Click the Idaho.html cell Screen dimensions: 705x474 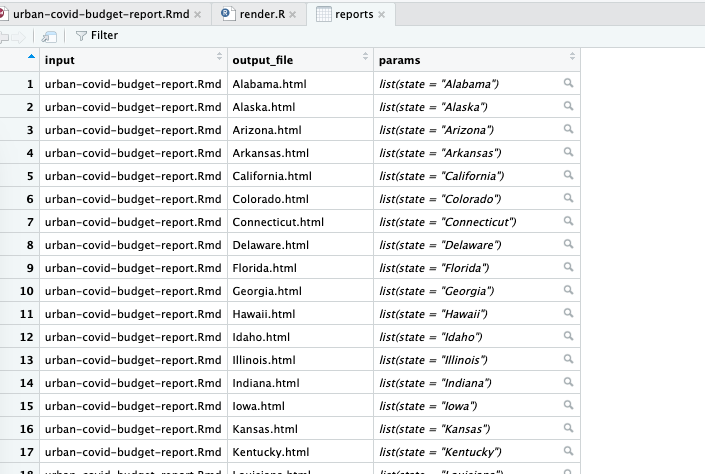[x=300, y=337]
